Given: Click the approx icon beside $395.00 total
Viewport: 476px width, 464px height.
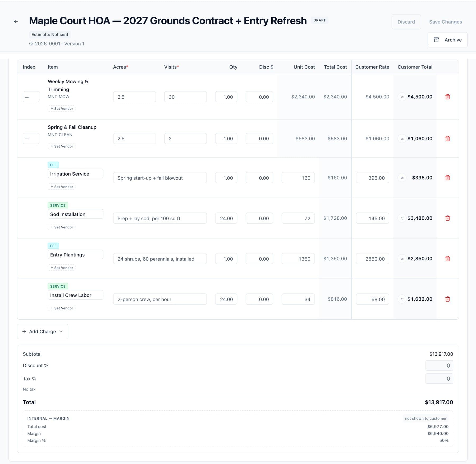Looking at the screenshot, I should point(402,178).
